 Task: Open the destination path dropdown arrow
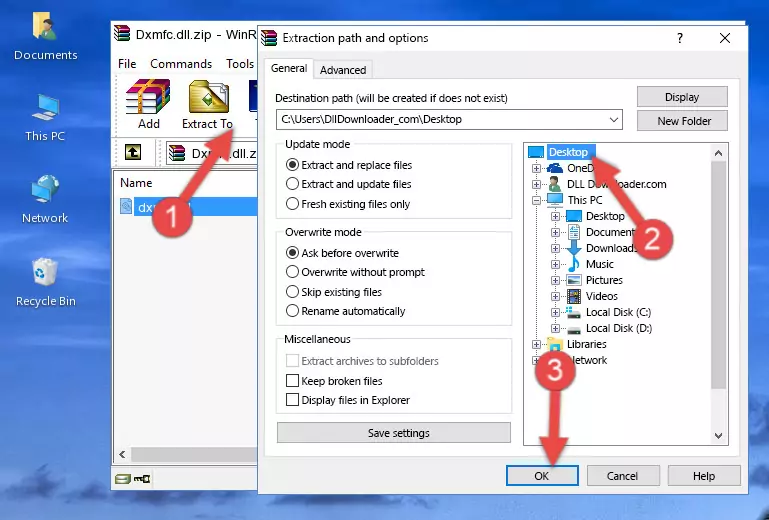click(x=614, y=120)
